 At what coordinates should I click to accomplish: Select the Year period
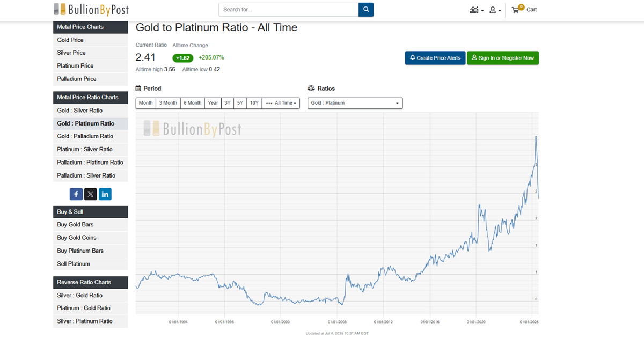coord(213,103)
